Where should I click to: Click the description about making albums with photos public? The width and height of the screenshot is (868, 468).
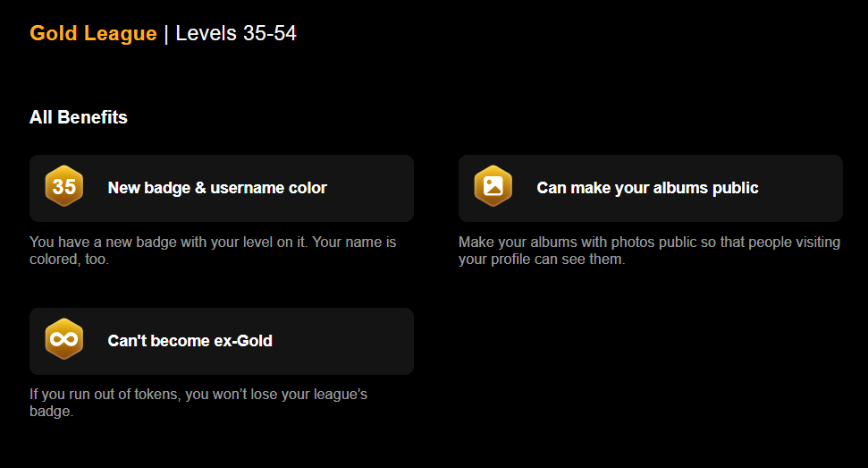[x=649, y=251]
